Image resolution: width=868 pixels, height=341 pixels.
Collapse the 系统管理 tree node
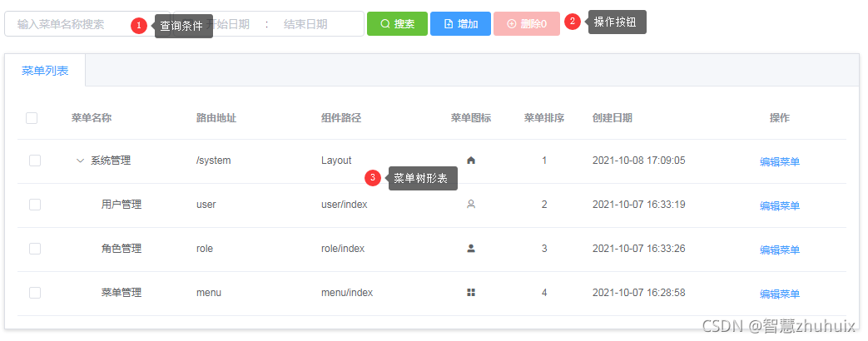pos(80,161)
